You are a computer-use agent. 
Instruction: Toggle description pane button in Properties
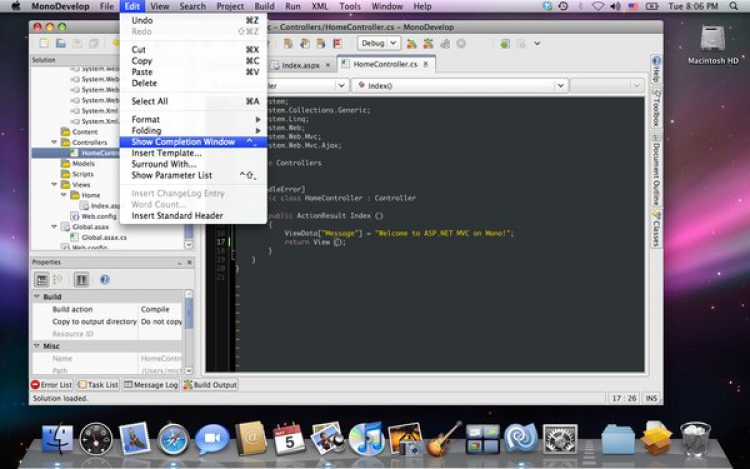pos(81,280)
